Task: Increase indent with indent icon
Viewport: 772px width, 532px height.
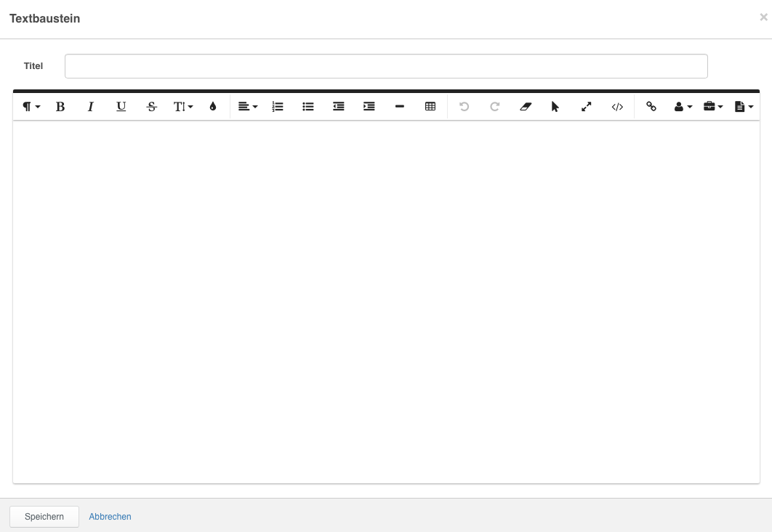Action: click(x=369, y=107)
